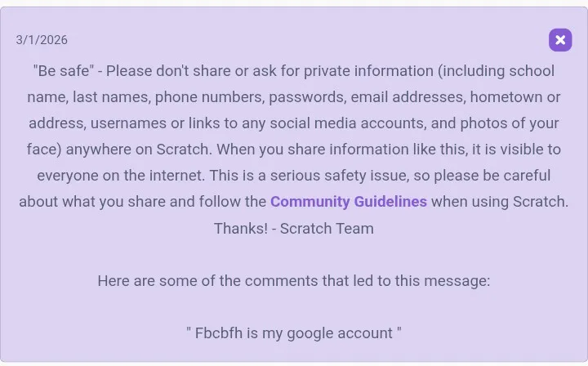Click the words "photos of your" in the message

click(x=512, y=123)
